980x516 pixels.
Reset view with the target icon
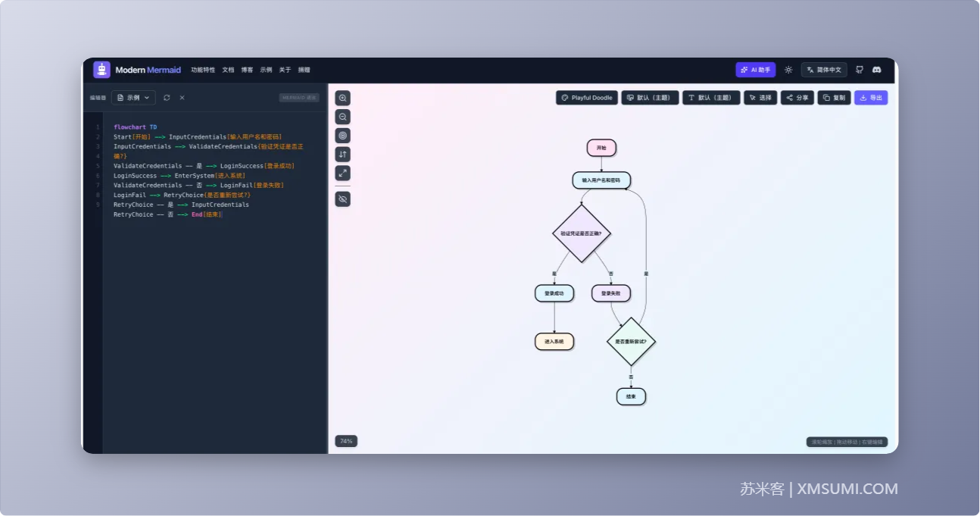click(x=342, y=136)
